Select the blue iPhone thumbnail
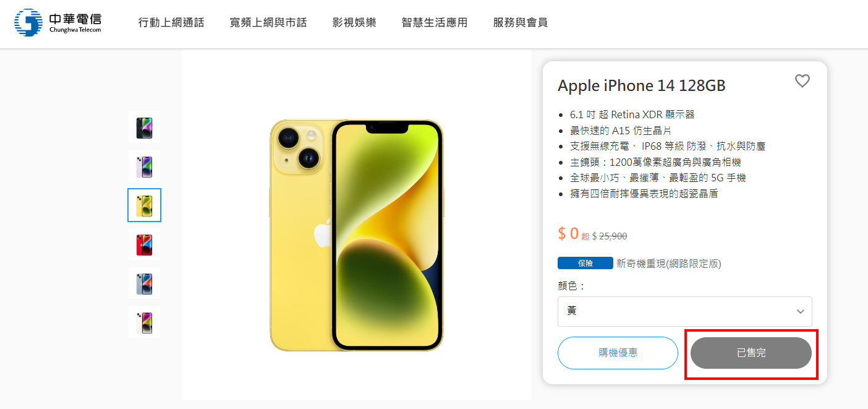868x409 pixels. point(144,283)
